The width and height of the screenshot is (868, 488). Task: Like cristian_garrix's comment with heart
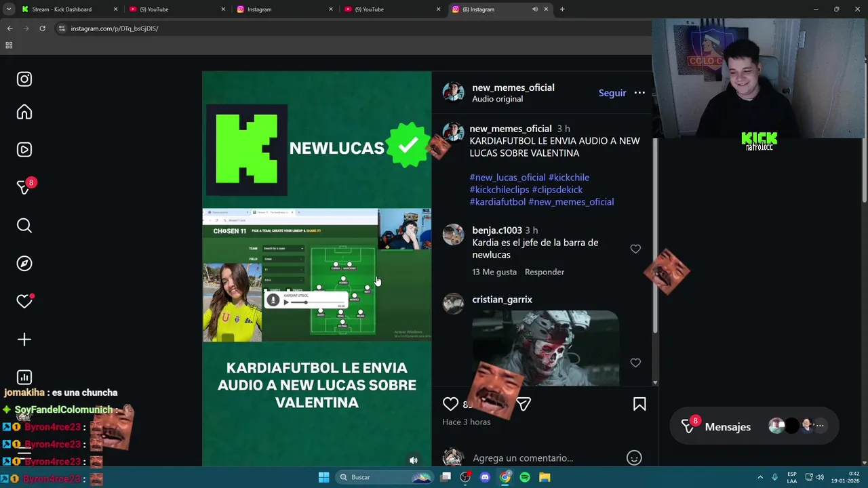(635, 363)
